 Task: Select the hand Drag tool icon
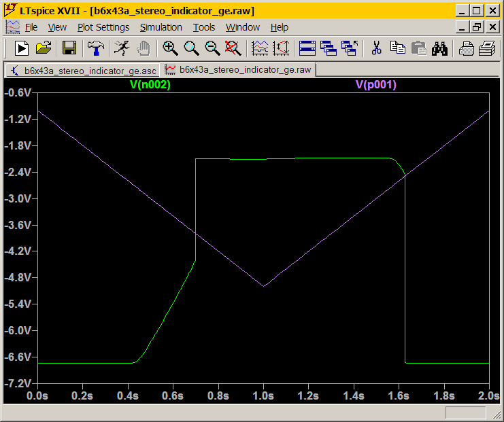[144, 48]
